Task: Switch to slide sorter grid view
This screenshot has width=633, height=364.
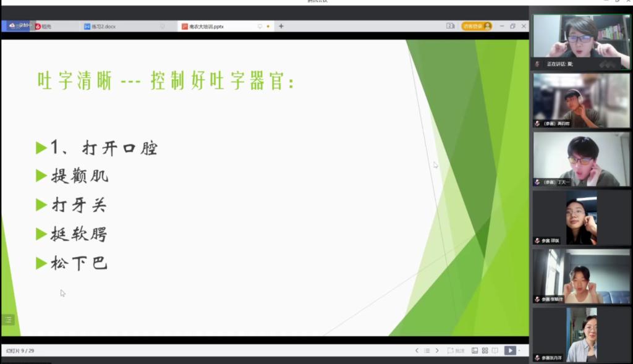Action: click(485, 350)
